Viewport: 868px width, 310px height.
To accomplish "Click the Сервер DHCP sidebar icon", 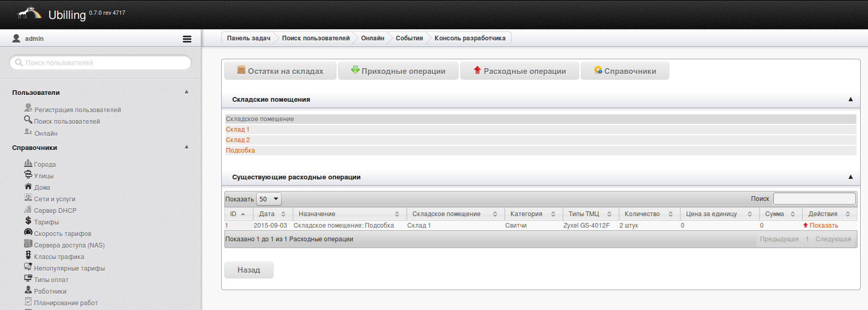I will coord(28,210).
